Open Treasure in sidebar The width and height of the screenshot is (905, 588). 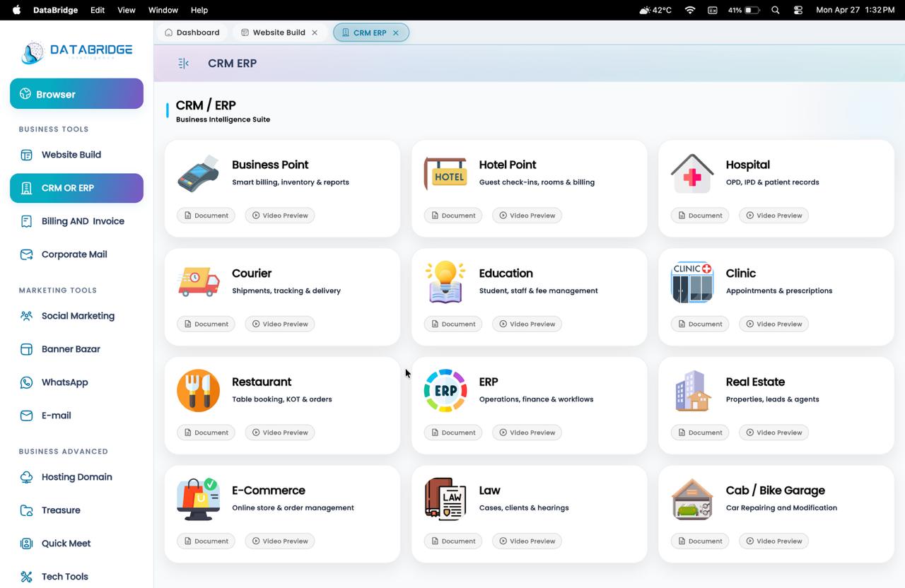(76, 510)
